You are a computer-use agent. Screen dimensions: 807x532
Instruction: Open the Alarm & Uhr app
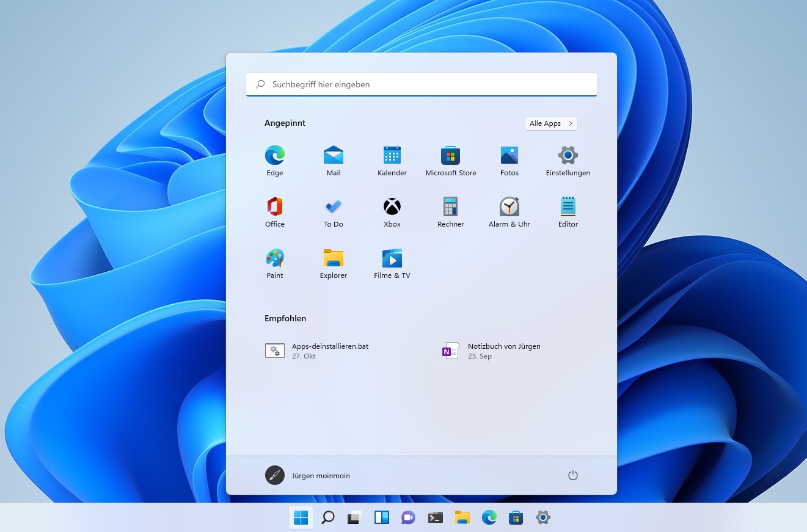(x=509, y=212)
